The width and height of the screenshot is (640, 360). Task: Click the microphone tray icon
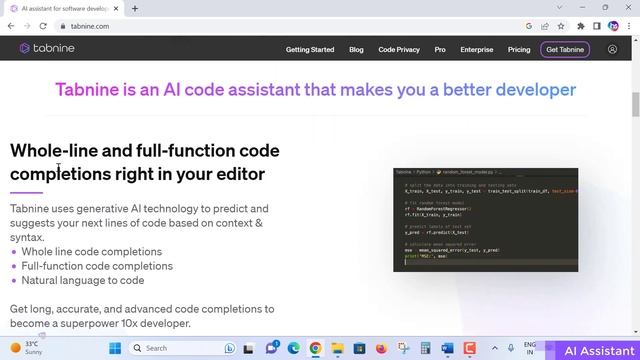click(x=511, y=348)
